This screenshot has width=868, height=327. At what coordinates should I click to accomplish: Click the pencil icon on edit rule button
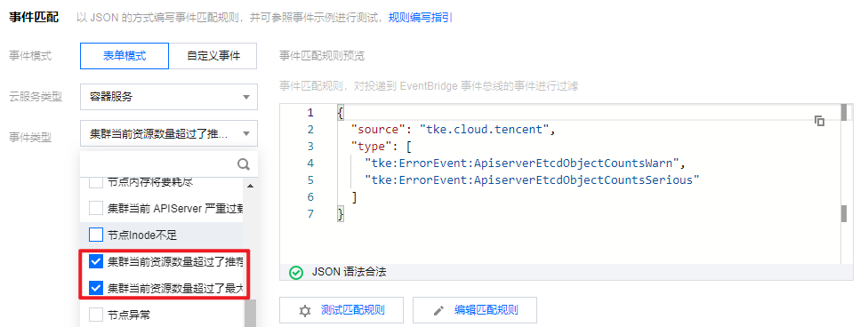[x=438, y=310]
